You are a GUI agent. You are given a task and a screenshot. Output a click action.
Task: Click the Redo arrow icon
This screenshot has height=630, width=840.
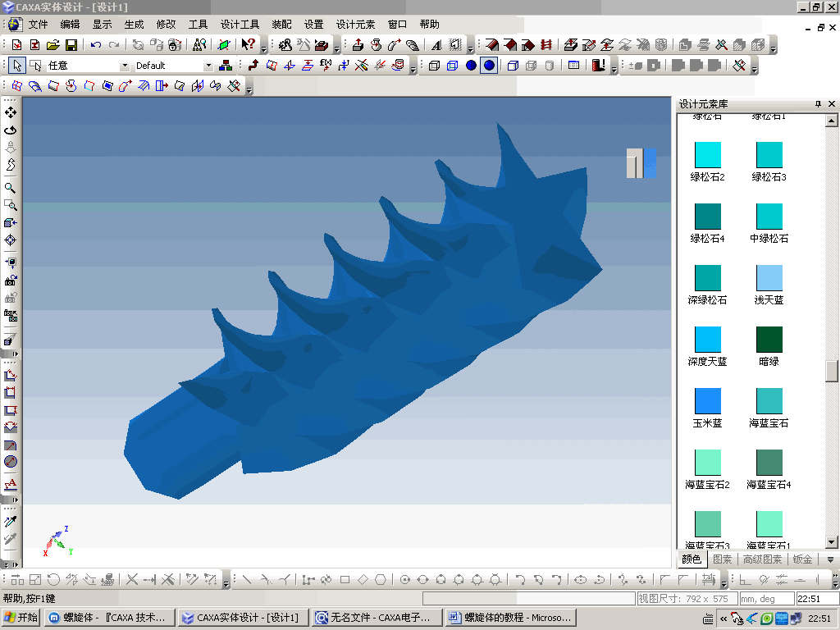coord(113,45)
